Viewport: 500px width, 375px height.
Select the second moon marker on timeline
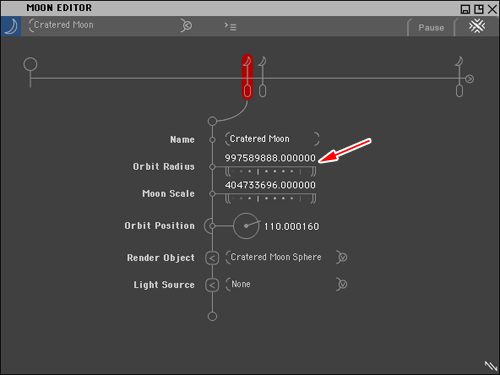click(x=262, y=77)
